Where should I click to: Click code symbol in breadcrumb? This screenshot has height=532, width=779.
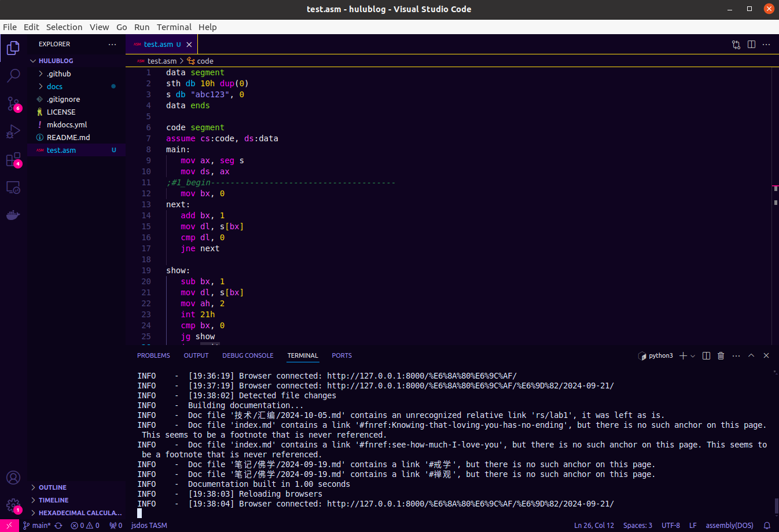pyautogui.click(x=200, y=61)
